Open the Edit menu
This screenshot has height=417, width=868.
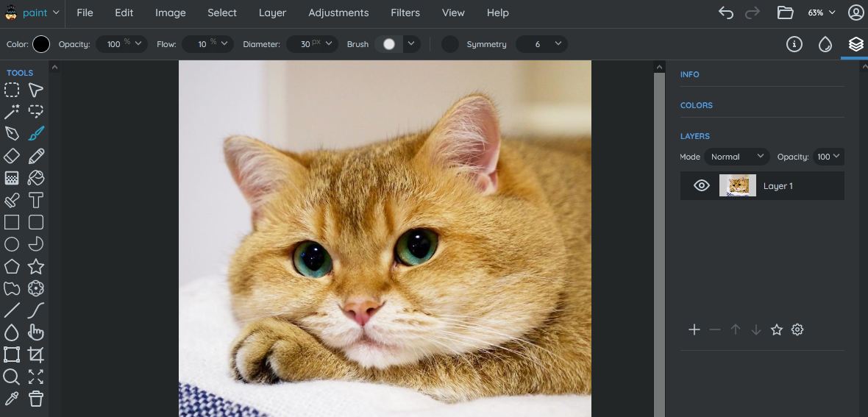[x=124, y=13]
